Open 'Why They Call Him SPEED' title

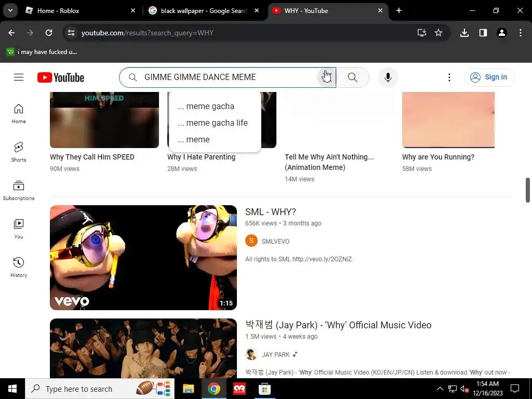click(x=92, y=157)
